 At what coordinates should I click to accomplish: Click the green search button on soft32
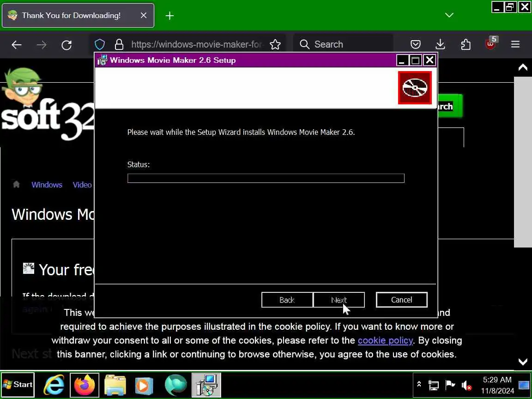coord(450,106)
